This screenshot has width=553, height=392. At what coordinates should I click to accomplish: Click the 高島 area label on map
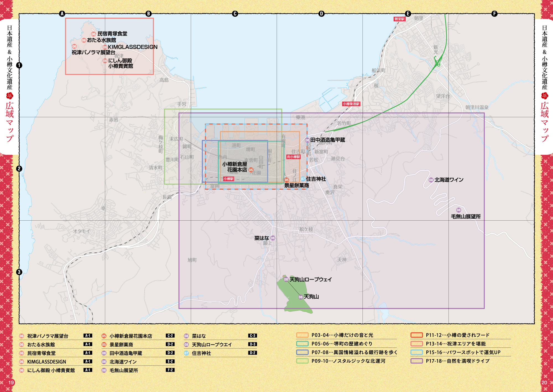coord(164,80)
